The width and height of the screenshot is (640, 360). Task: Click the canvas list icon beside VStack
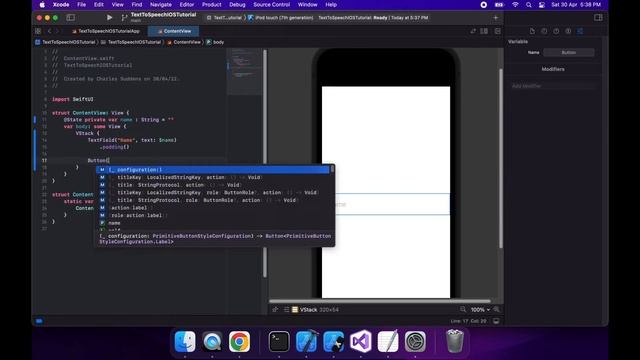click(x=286, y=310)
